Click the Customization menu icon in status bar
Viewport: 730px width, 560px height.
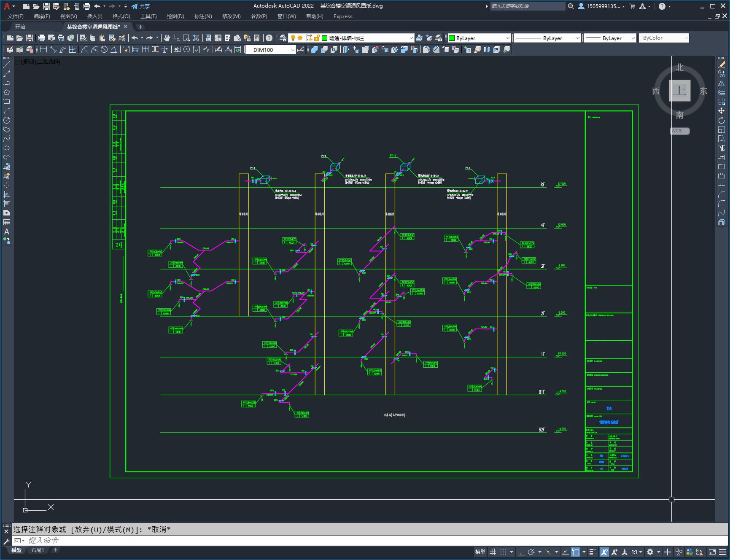pyautogui.click(x=723, y=552)
